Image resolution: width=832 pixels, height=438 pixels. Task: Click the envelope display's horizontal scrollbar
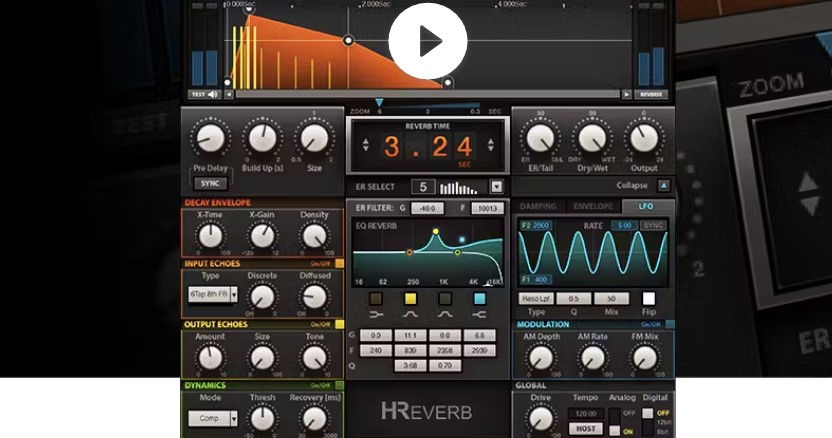428,95
